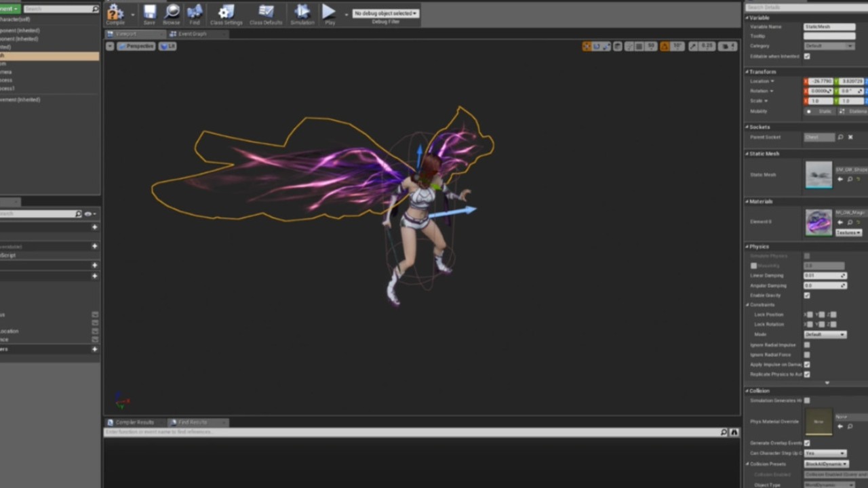Toggle Editable when Inherited checkbox
The width and height of the screenshot is (868, 488).
[x=807, y=56]
